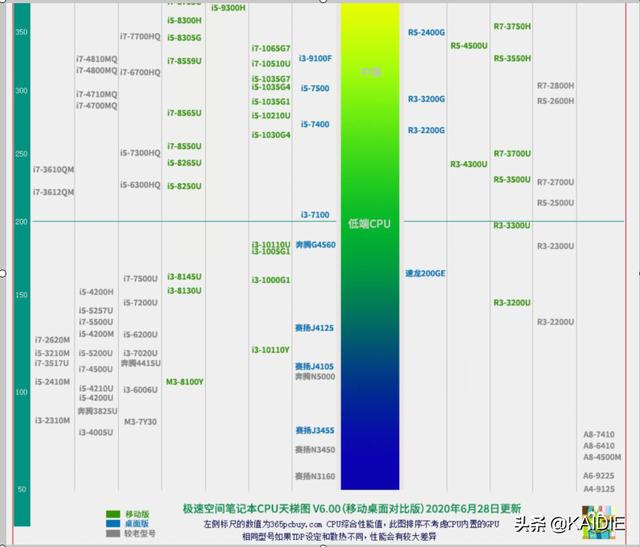Select the i7-2620M label
Image resolution: width=640 pixels, height=547 pixels.
coord(52,340)
